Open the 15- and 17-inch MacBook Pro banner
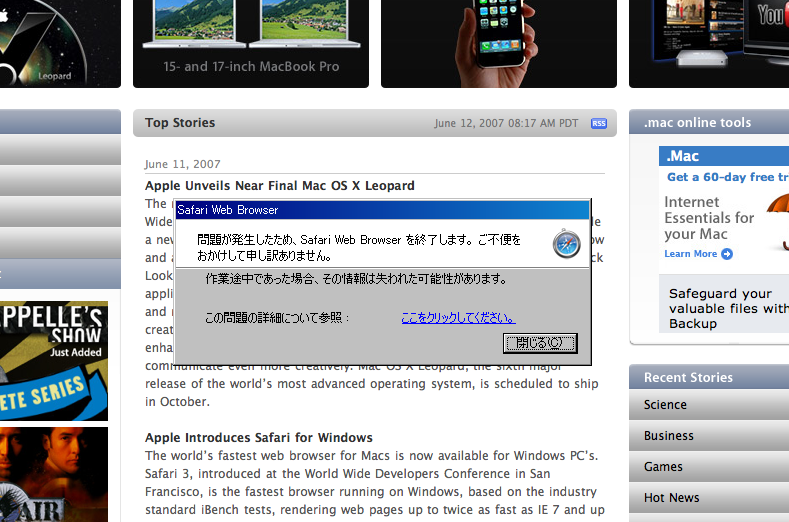Screen dimensions: 789x522 click(251, 44)
